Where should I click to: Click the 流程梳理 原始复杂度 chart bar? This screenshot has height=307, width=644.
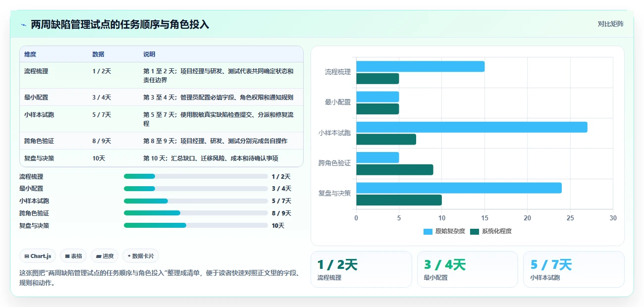[420, 66]
